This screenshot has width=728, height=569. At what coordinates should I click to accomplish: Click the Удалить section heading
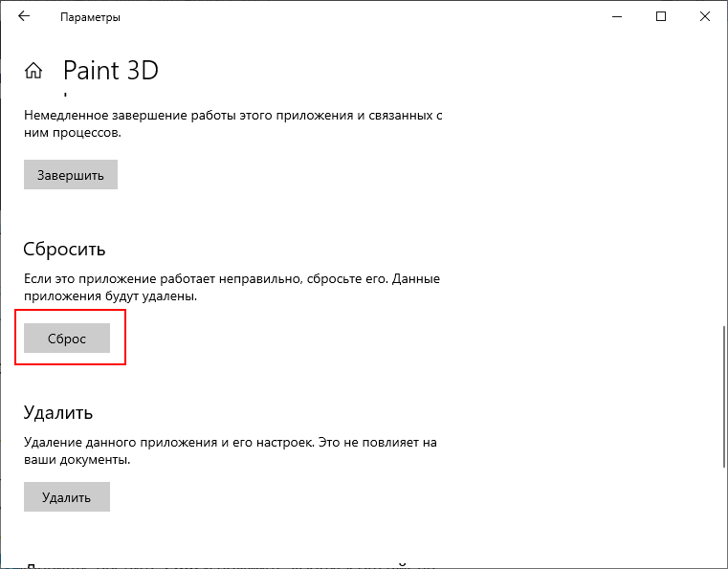point(58,412)
